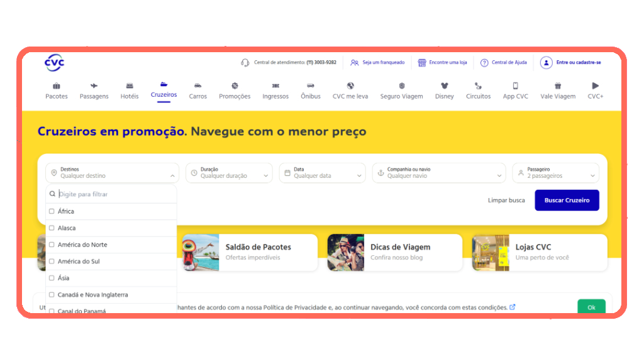The height and width of the screenshot is (337, 644).
Task: Accept cookies with the Ok button
Action: click(x=591, y=307)
